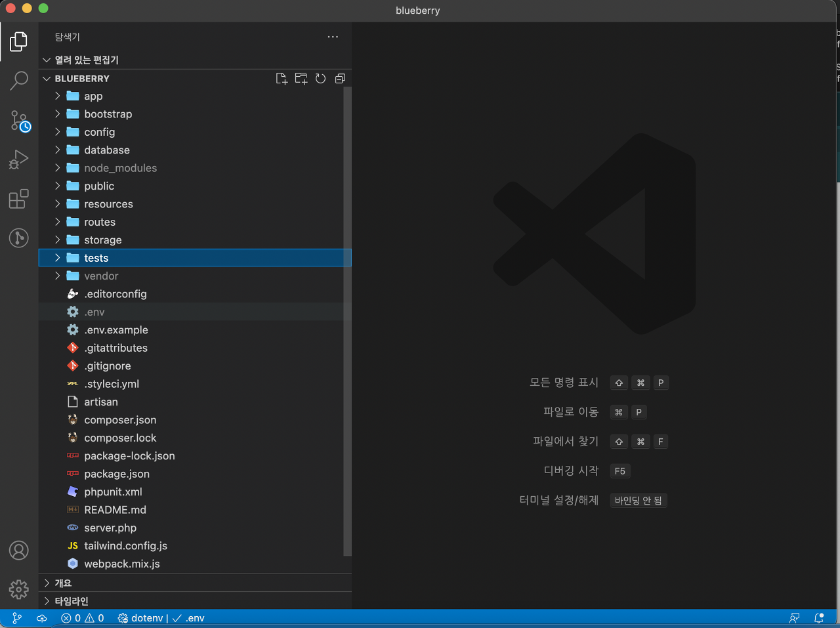The height and width of the screenshot is (628, 840).
Task: Open the errors and warnings count in status bar
Action: coord(83,618)
